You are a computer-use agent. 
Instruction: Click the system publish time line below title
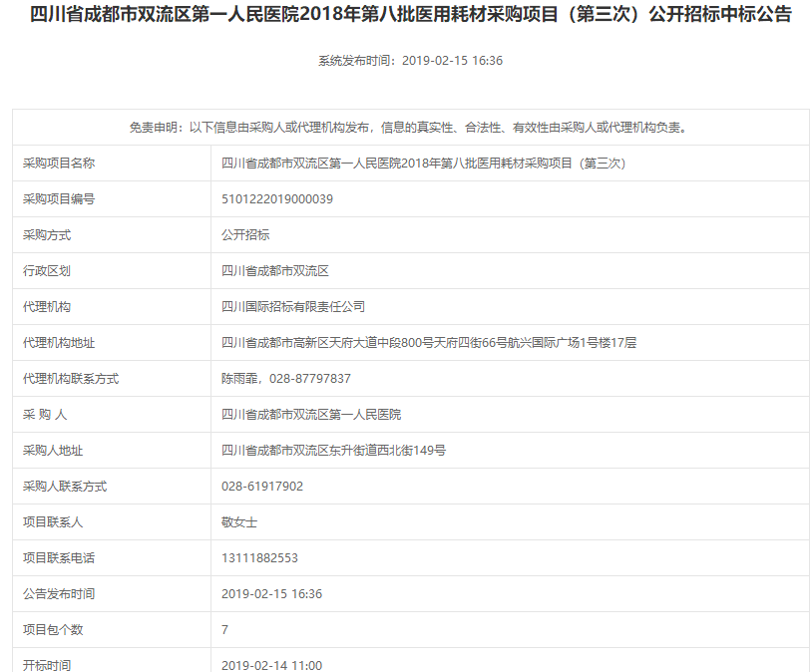(410, 61)
